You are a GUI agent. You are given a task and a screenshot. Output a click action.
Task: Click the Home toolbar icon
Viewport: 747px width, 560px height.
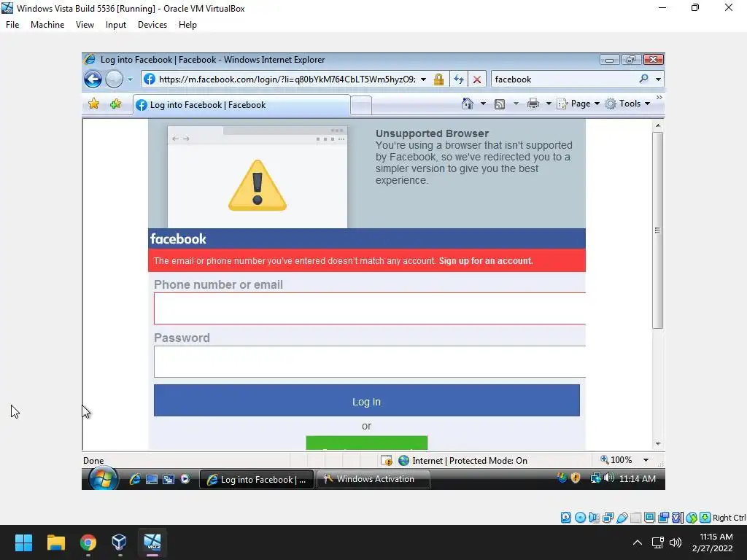point(468,104)
